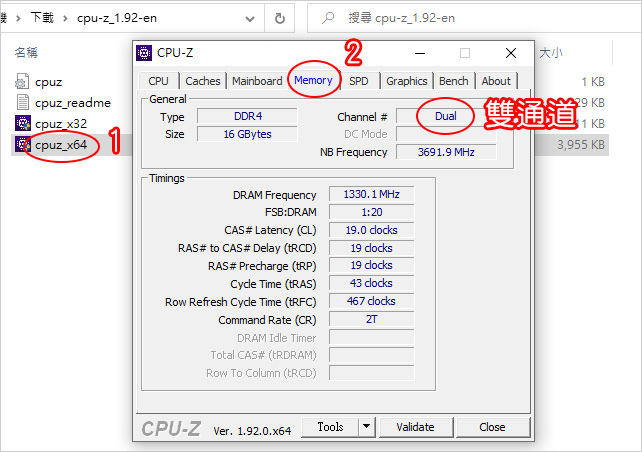Click the 下載 breadcrumb in address bar
Image resolution: width=642 pixels, height=452 pixels.
point(42,18)
